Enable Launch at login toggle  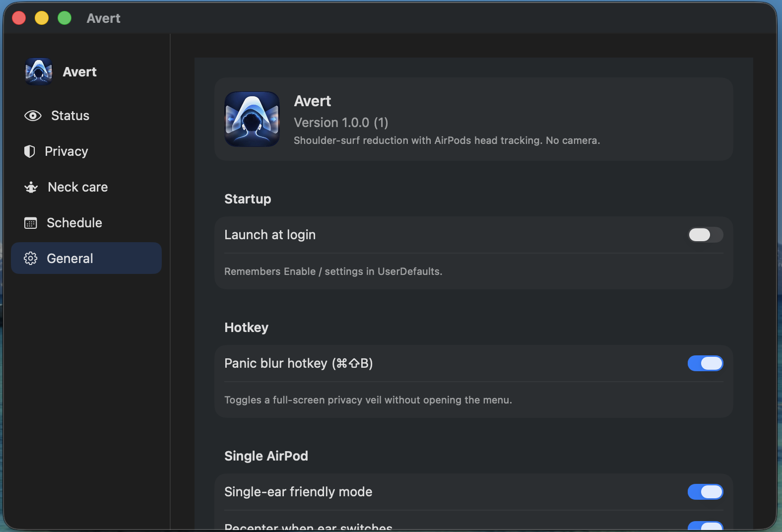705,235
